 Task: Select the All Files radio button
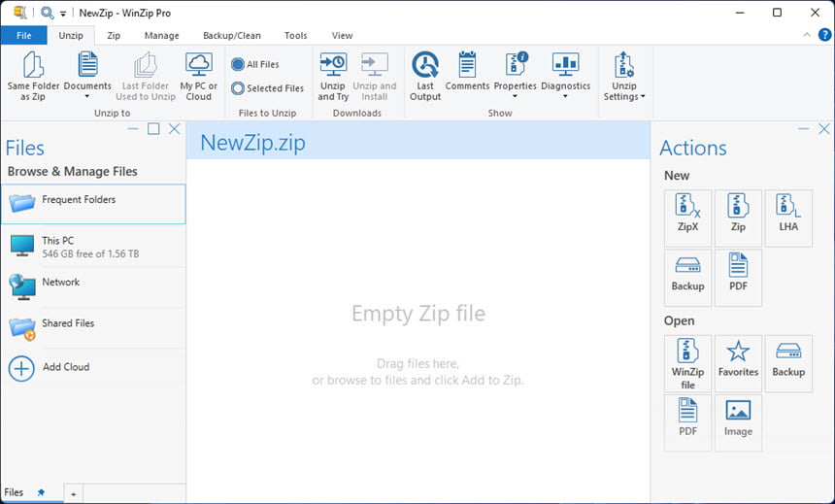point(238,64)
